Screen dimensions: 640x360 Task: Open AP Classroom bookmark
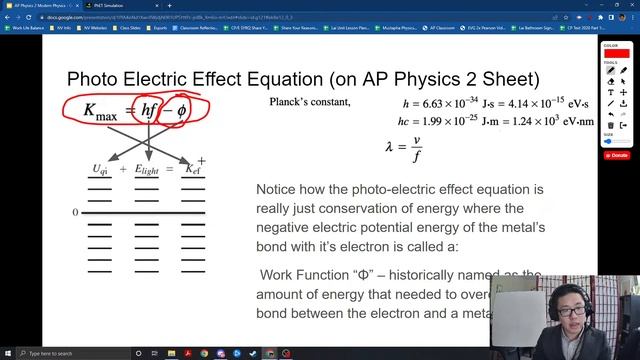pyautogui.click(x=439, y=28)
